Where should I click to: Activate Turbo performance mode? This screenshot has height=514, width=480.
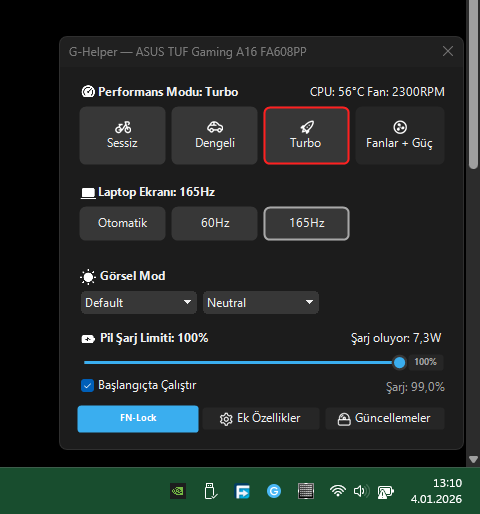306,135
